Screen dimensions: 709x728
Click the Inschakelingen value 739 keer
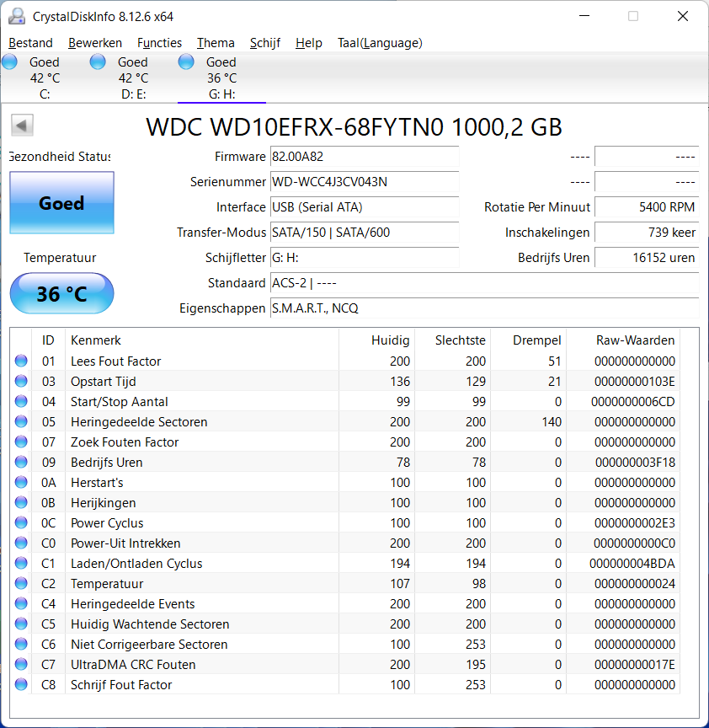(x=647, y=233)
